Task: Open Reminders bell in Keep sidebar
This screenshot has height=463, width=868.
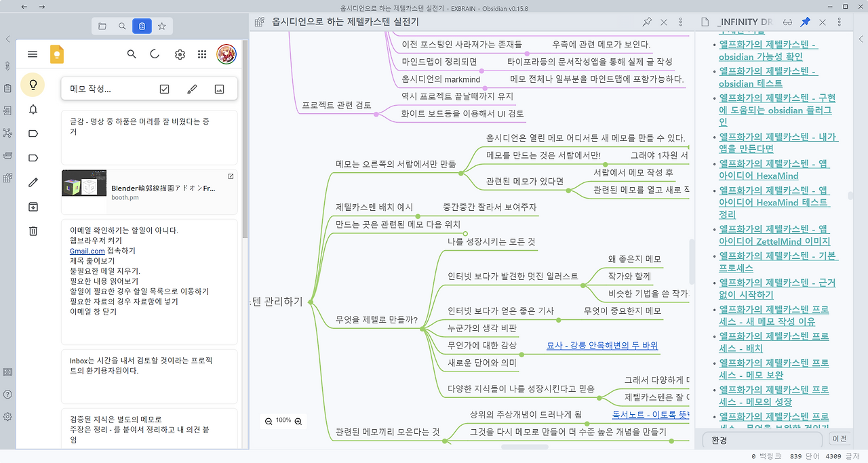Action: click(x=33, y=109)
